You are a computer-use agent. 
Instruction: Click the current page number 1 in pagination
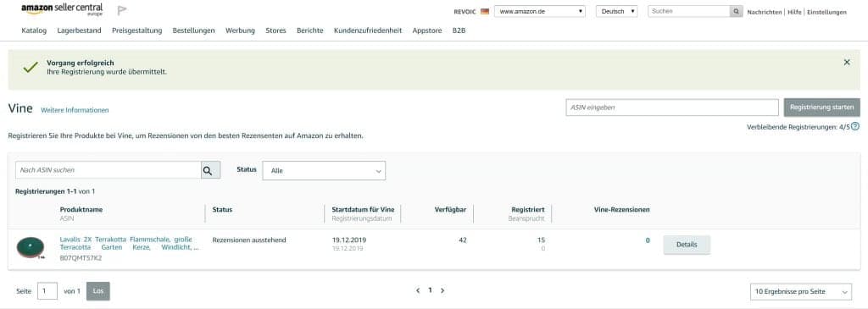point(430,290)
